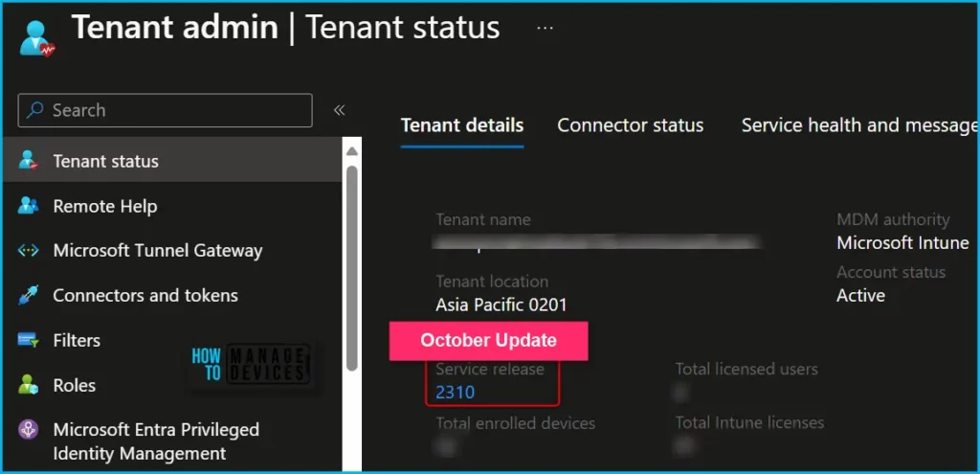This screenshot has width=980, height=474.
Task: Click the Asia Pacific 0201 value
Action: 501,305
